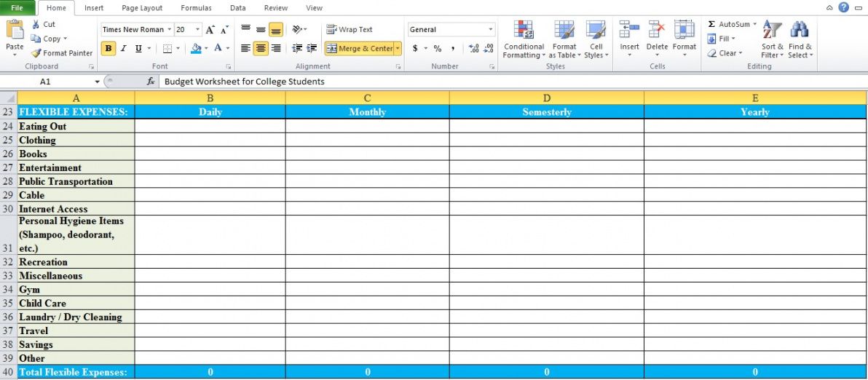Click the Delete cells icon

pos(657,31)
